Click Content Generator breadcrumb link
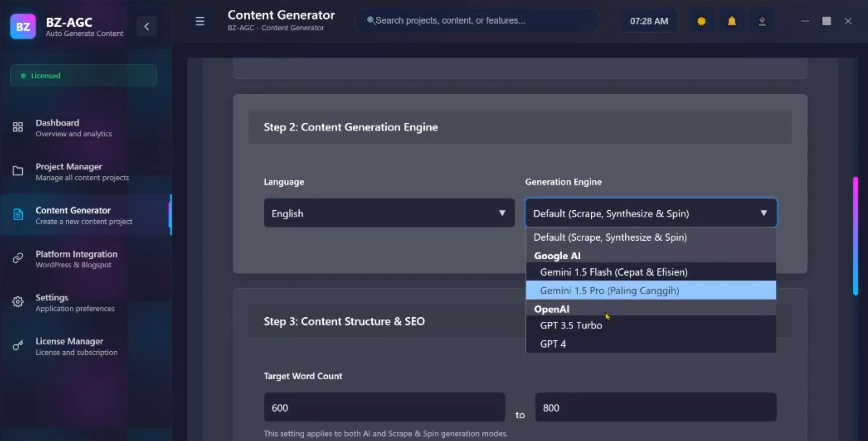The image size is (868, 441). pos(293,28)
